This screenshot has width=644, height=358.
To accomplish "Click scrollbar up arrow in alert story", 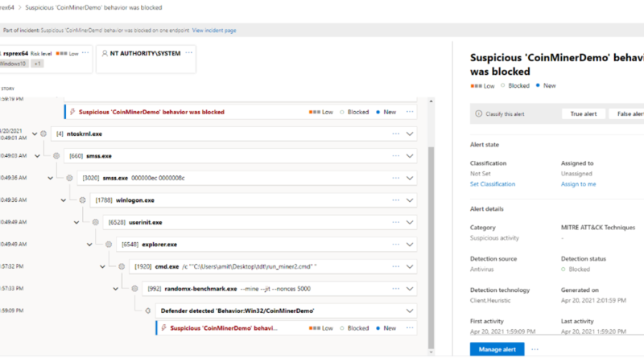I will (431, 101).
